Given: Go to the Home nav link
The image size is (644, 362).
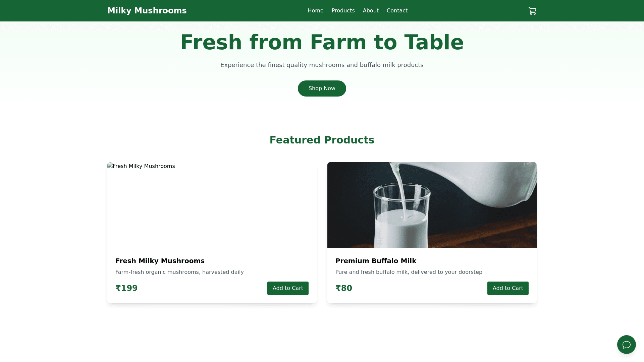Looking at the screenshot, I should [x=315, y=11].
